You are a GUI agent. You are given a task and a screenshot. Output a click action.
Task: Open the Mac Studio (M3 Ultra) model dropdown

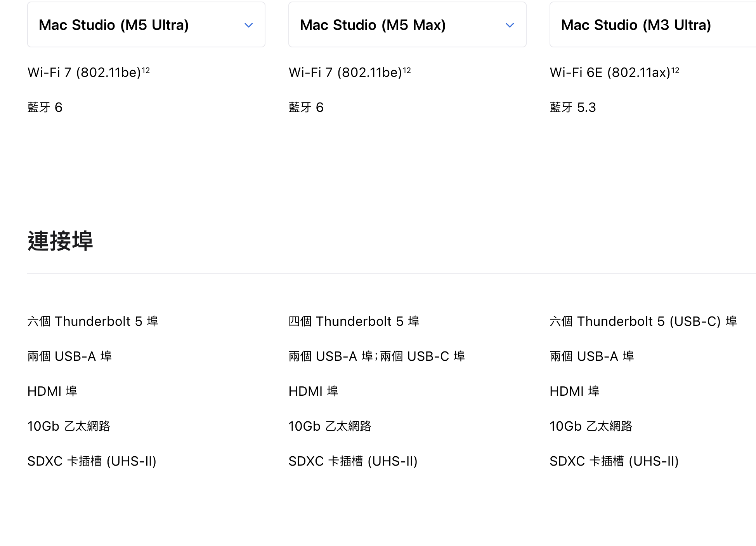653,25
